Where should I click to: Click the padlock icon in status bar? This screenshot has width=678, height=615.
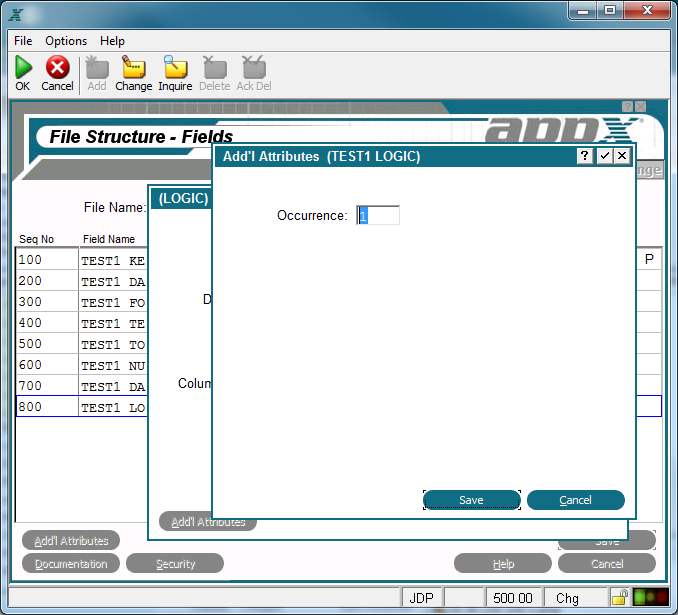tap(620, 597)
